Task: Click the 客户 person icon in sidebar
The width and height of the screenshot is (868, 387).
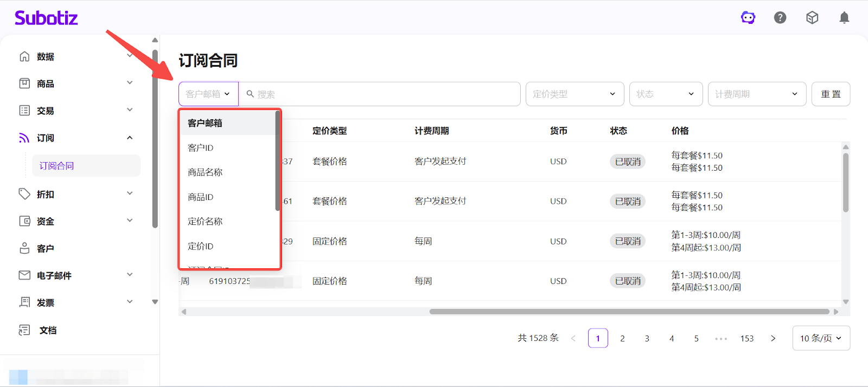Action: [x=24, y=248]
